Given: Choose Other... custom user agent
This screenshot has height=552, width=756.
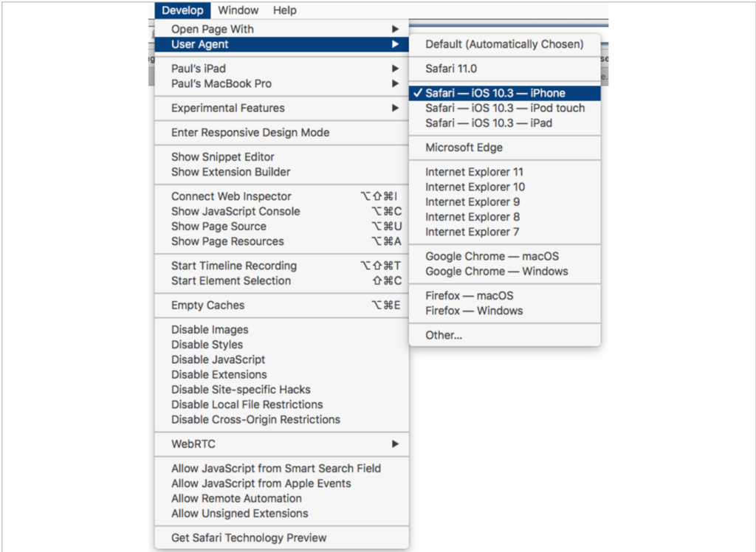Looking at the screenshot, I should pos(505,335).
